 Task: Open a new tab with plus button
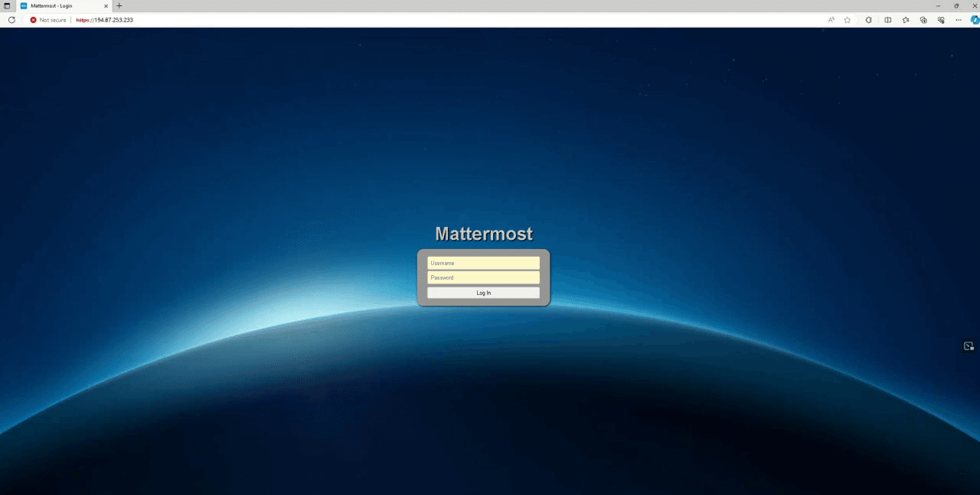pos(119,5)
